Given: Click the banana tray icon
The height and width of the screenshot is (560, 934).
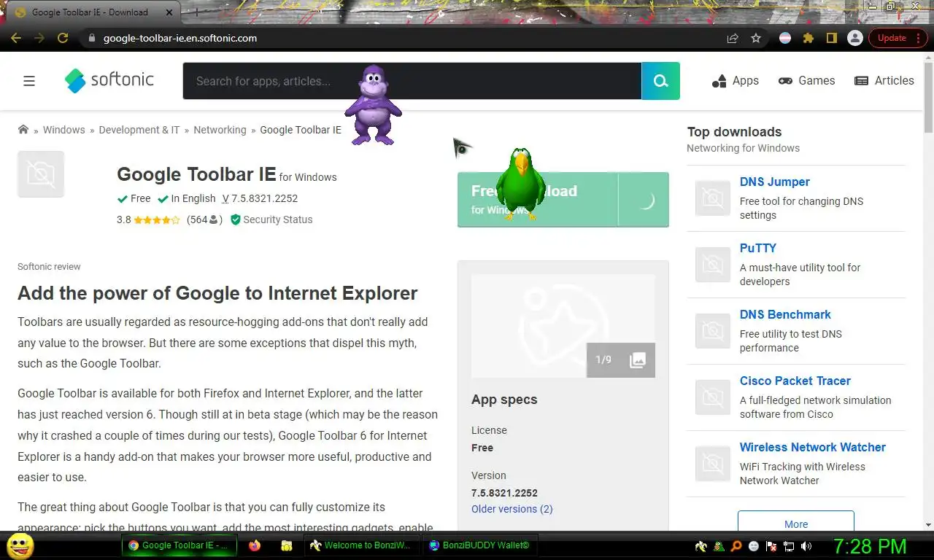Looking at the screenshot, I should pos(700,546).
